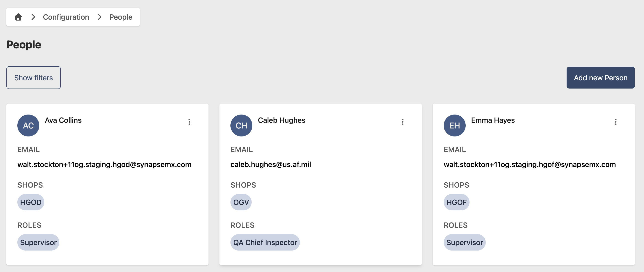Click QA Chief Inspector role chip
The width and height of the screenshot is (644, 272).
click(x=265, y=242)
